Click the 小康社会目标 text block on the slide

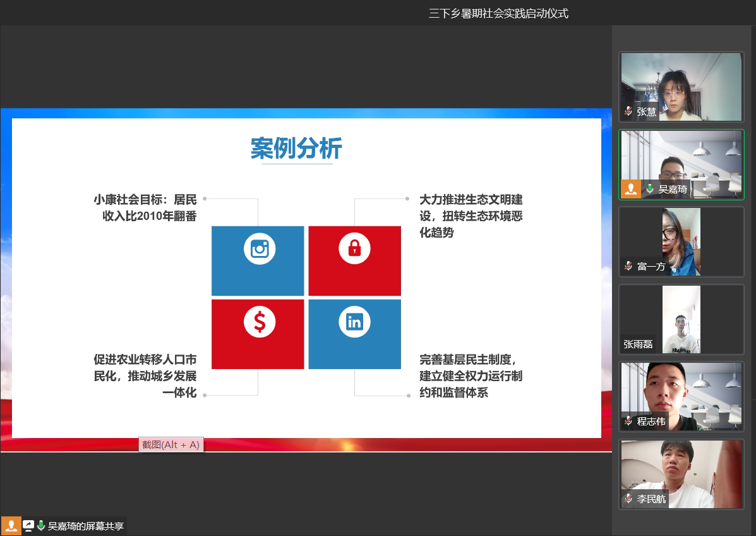tap(145, 208)
